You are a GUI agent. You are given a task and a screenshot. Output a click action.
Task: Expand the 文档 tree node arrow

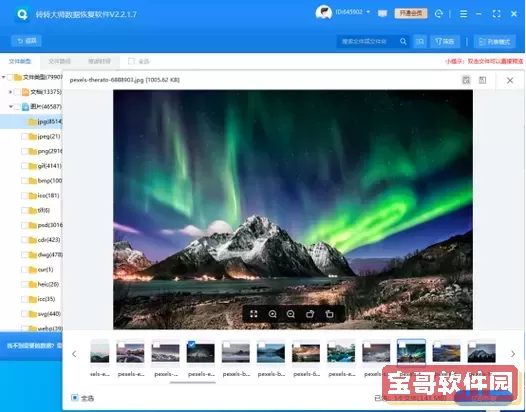pos(11,92)
